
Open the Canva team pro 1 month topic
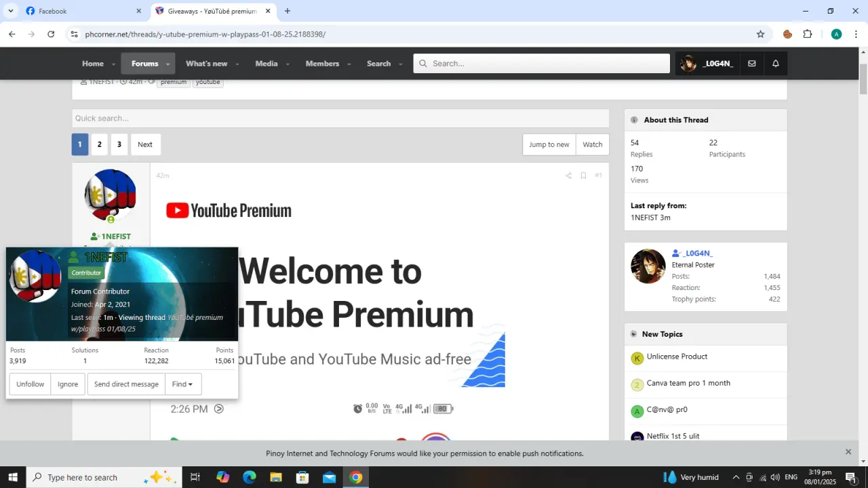pos(688,383)
